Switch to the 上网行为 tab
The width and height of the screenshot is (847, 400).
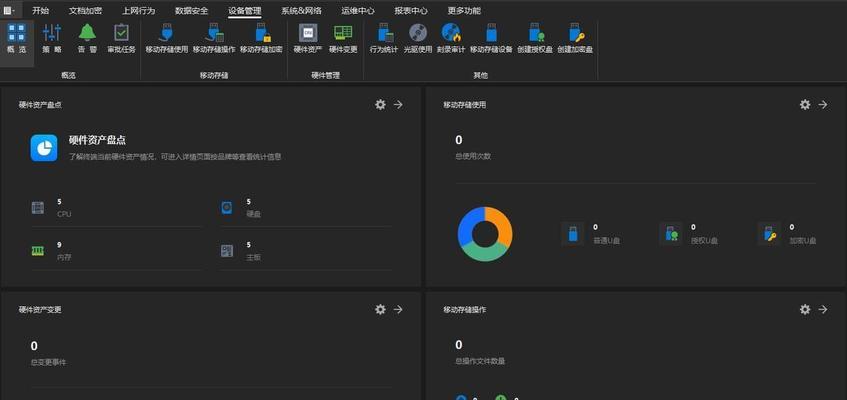(x=138, y=10)
